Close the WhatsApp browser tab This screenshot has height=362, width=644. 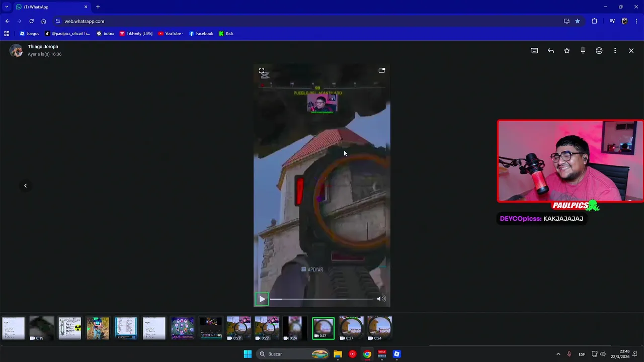pos(86,7)
